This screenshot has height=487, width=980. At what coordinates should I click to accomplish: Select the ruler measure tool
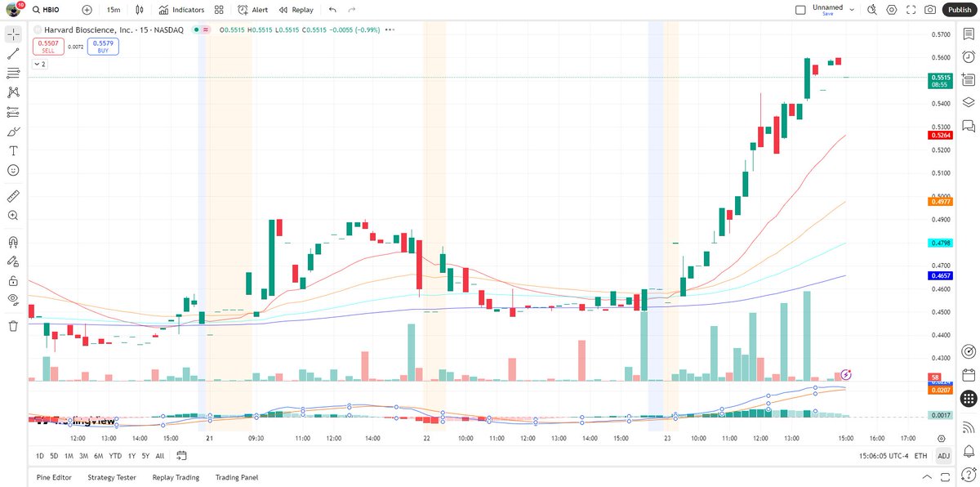(x=13, y=196)
